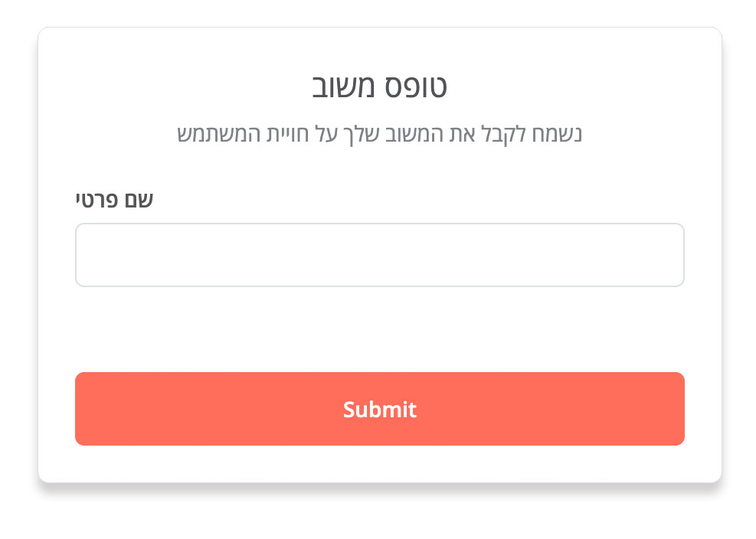The height and width of the screenshot is (539, 756).
Task: Click the subtitle text below the heading
Action: (379, 135)
